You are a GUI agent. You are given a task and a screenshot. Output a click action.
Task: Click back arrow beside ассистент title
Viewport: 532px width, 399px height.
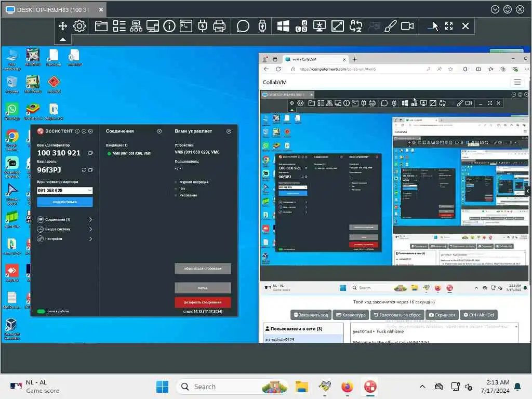[77, 131]
